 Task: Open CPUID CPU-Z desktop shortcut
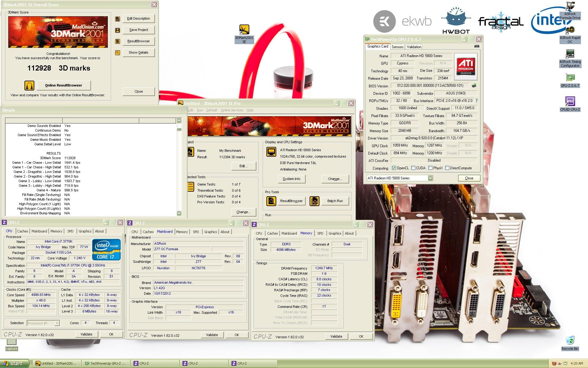pos(570,104)
